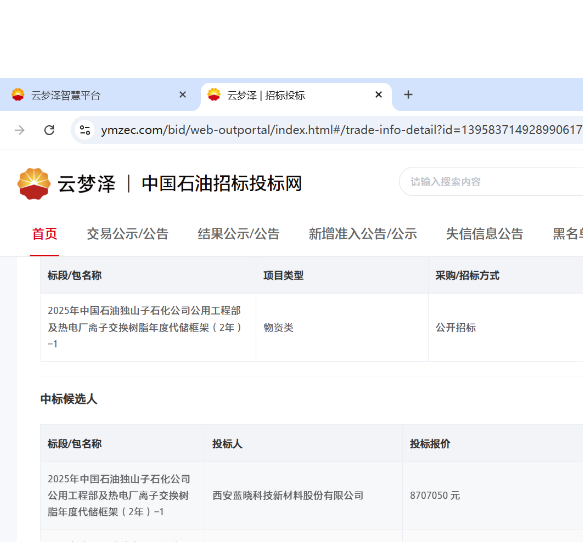Screen dimensions: 583x542
Task: Select the 8707050 元 bid price cell
Action: pos(493,496)
